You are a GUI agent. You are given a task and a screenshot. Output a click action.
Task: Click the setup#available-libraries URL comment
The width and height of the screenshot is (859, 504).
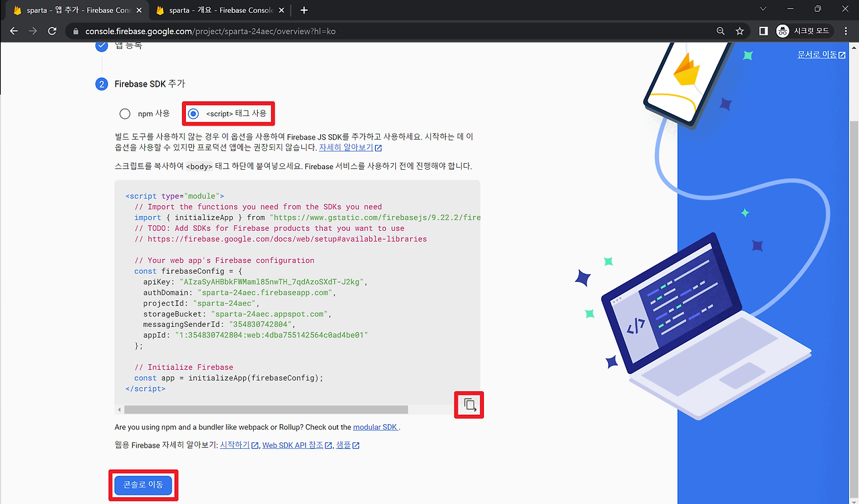pos(281,239)
